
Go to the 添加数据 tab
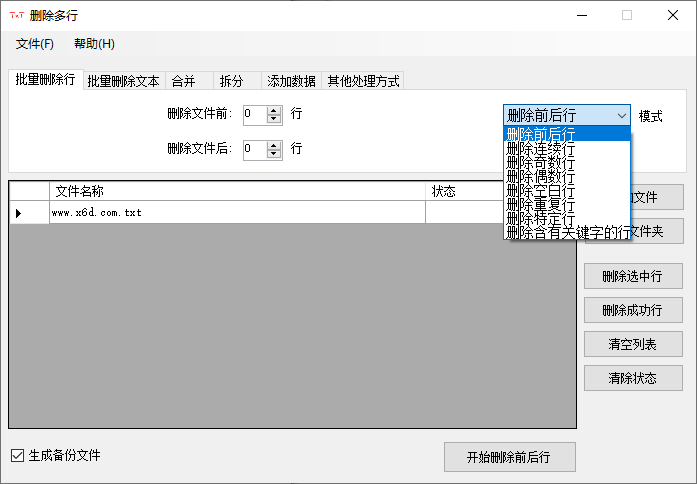(x=291, y=82)
